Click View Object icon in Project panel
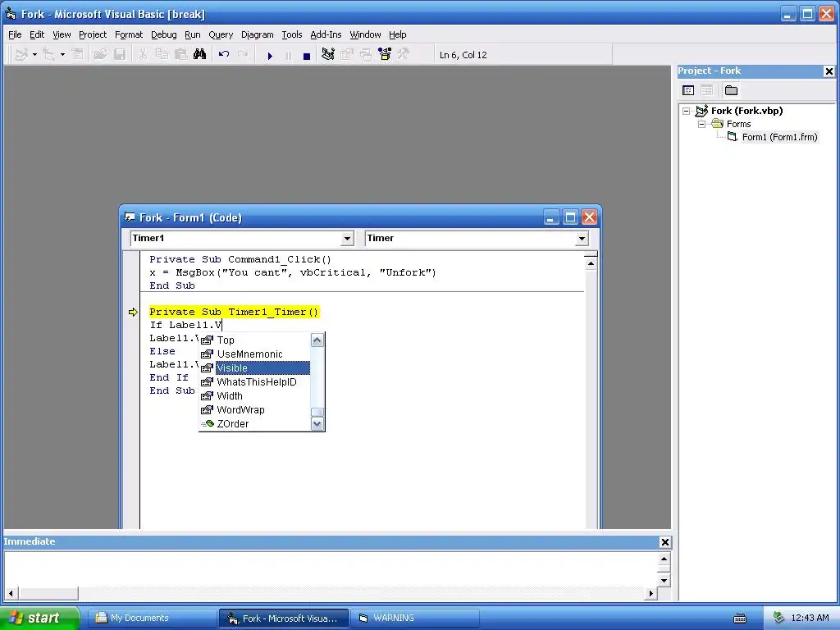 (707, 90)
